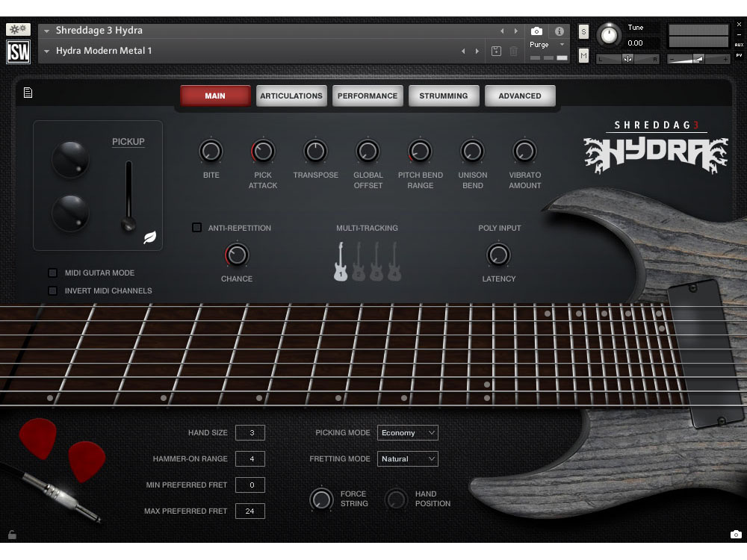Image resolution: width=747 pixels, height=560 pixels.
Task: Click the pan L/R slider
Action: (x=628, y=59)
